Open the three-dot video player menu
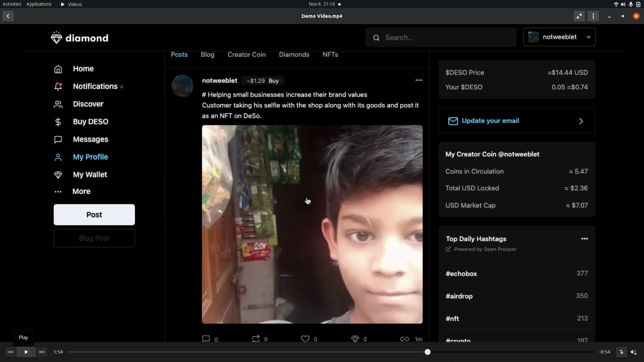Viewport: 644px width, 362px height. click(593, 16)
